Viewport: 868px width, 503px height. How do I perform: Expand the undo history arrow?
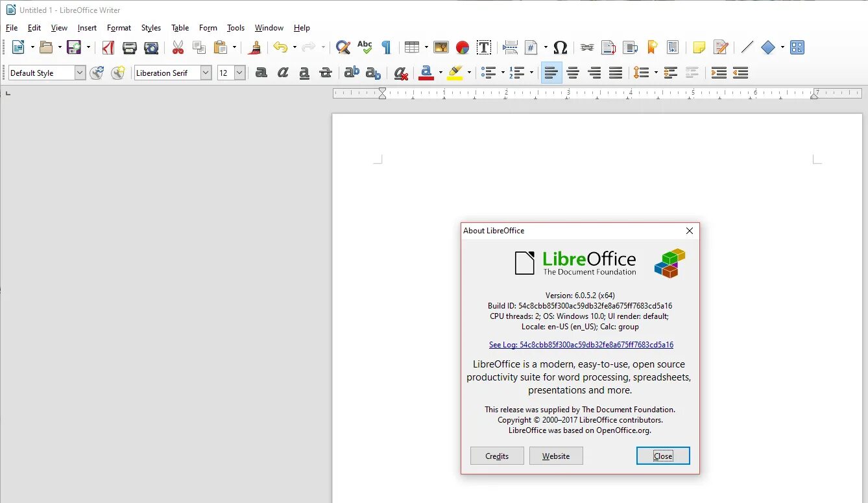tap(295, 47)
